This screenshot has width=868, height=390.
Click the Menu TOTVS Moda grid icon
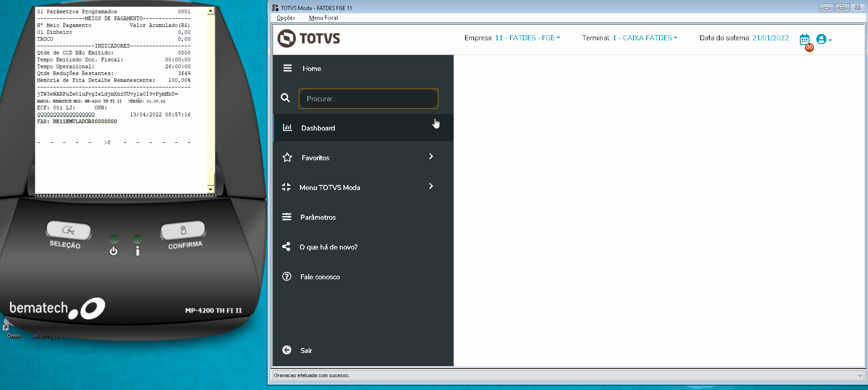[x=286, y=187]
